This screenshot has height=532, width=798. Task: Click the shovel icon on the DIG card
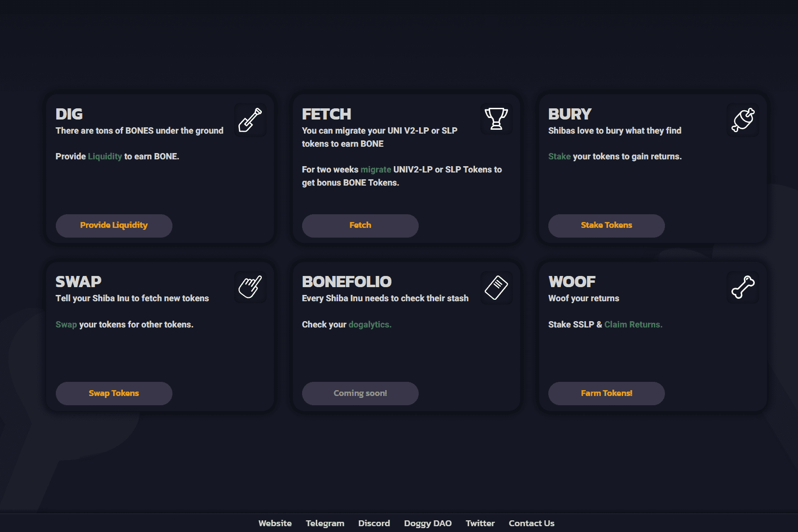pyautogui.click(x=250, y=119)
